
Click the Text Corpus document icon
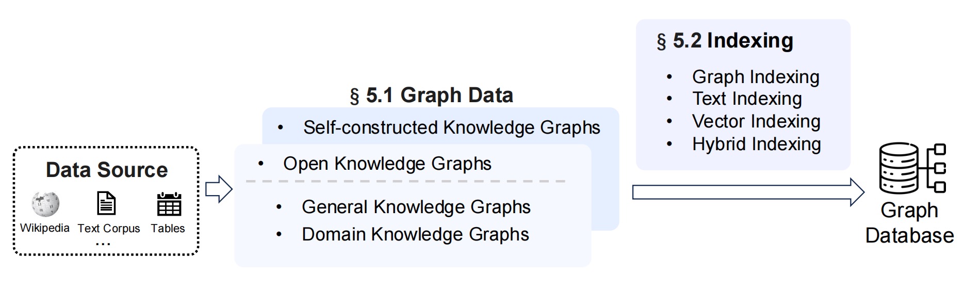(x=106, y=203)
